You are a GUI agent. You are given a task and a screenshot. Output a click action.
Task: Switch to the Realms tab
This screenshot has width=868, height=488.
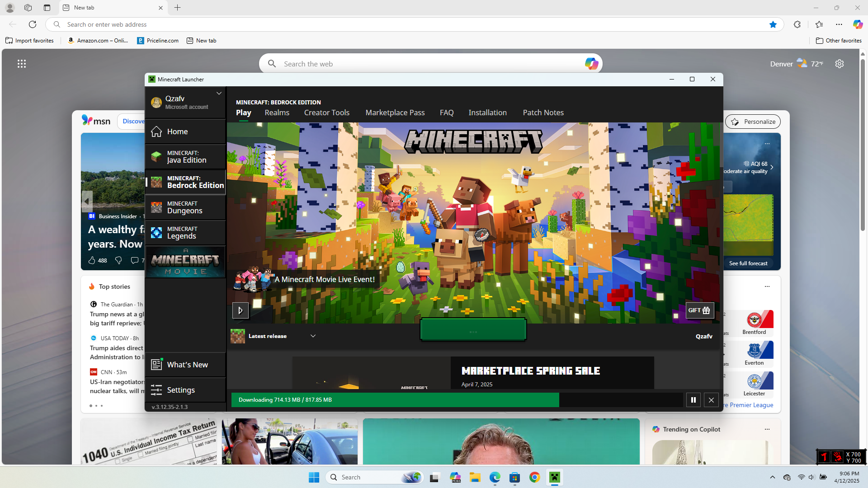[x=277, y=113]
